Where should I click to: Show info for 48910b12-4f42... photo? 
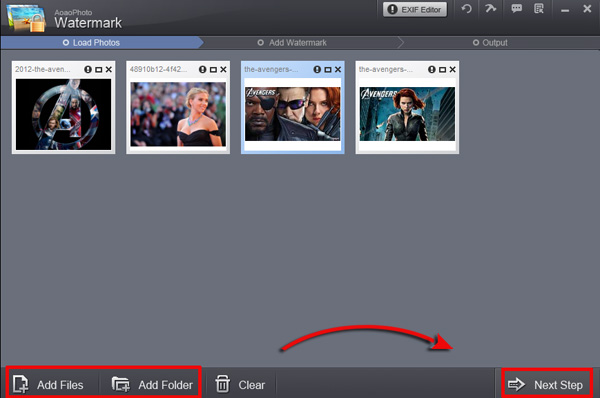pyautogui.click(x=202, y=69)
